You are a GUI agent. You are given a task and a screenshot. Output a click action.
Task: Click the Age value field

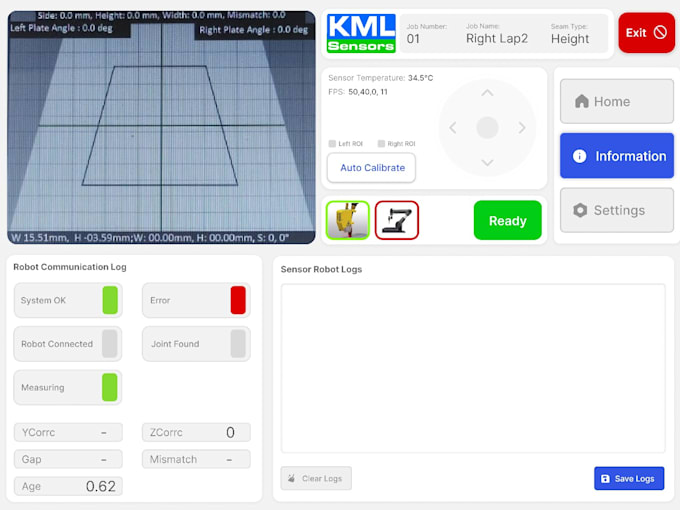[x=68, y=486]
